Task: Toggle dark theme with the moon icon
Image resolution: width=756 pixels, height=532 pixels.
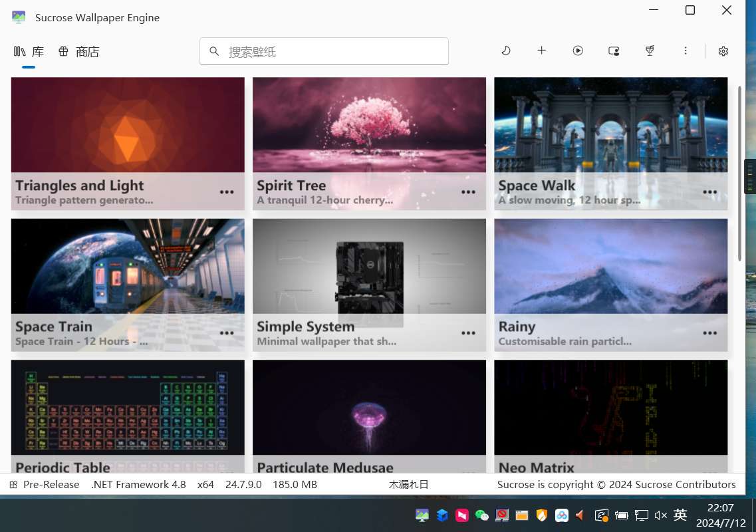Action: 506,51
